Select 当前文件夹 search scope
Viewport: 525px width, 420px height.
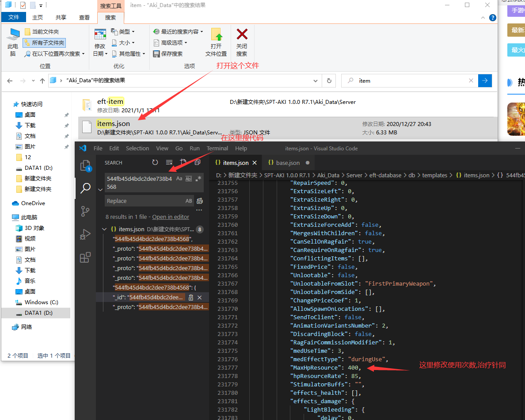[x=42, y=32]
